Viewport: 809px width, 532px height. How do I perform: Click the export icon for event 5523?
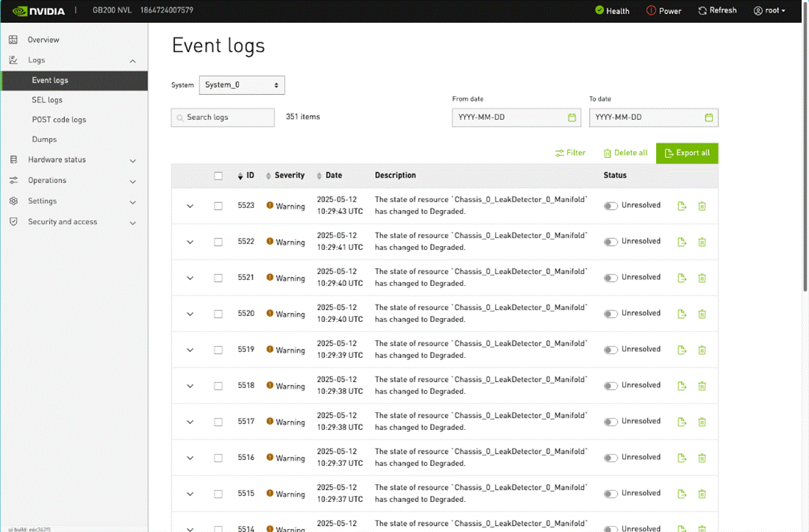point(682,206)
